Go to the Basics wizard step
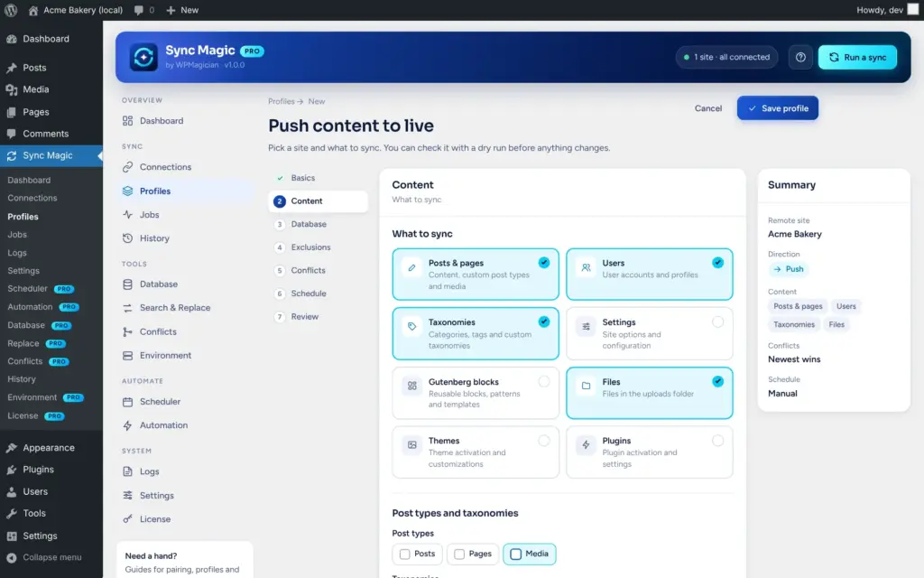This screenshot has width=924, height=578. coord(318,178)
